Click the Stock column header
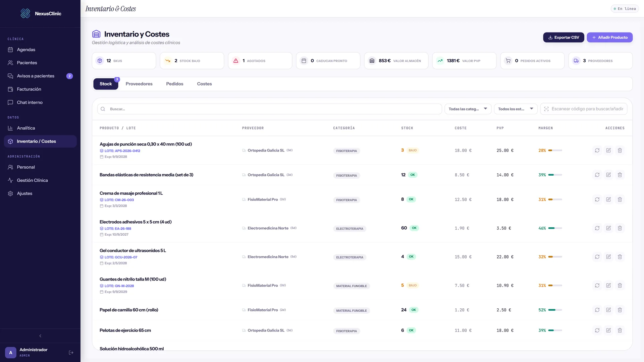 tap(407, 128)
